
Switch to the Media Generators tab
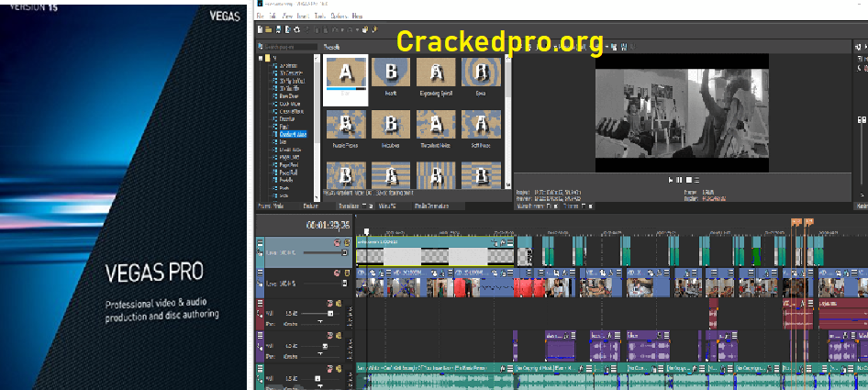pyautogui.click(x=431, y=206)
